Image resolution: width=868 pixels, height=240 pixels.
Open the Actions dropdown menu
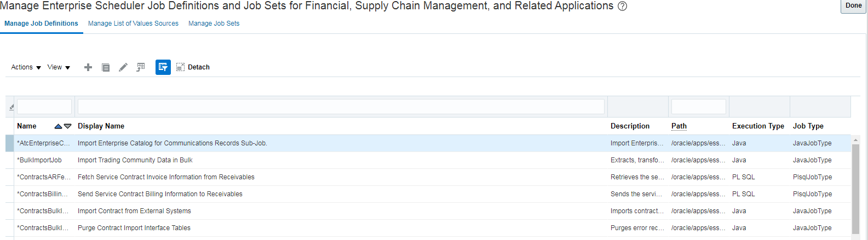[x=26, y=67]
